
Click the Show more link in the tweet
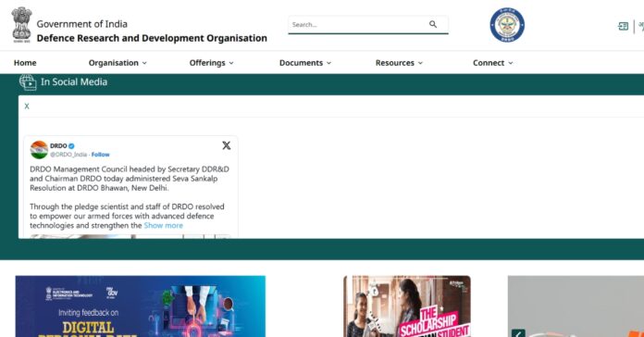[164, 226]
